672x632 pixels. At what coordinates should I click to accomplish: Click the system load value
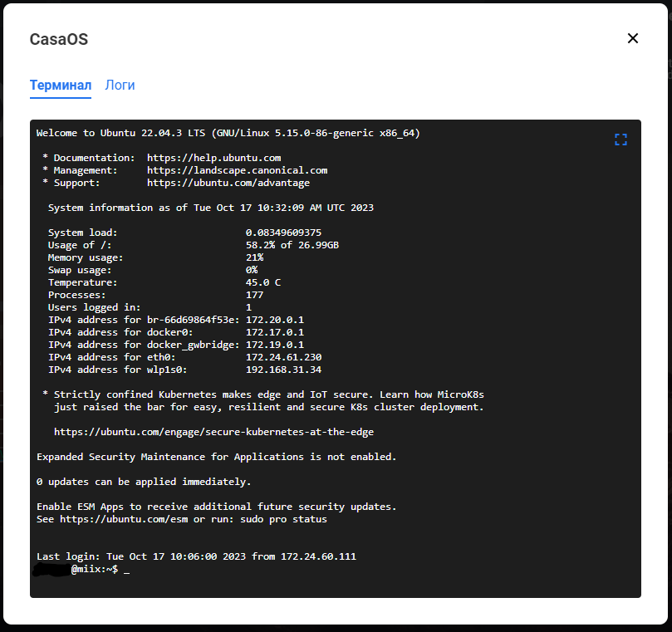point(283,233)
